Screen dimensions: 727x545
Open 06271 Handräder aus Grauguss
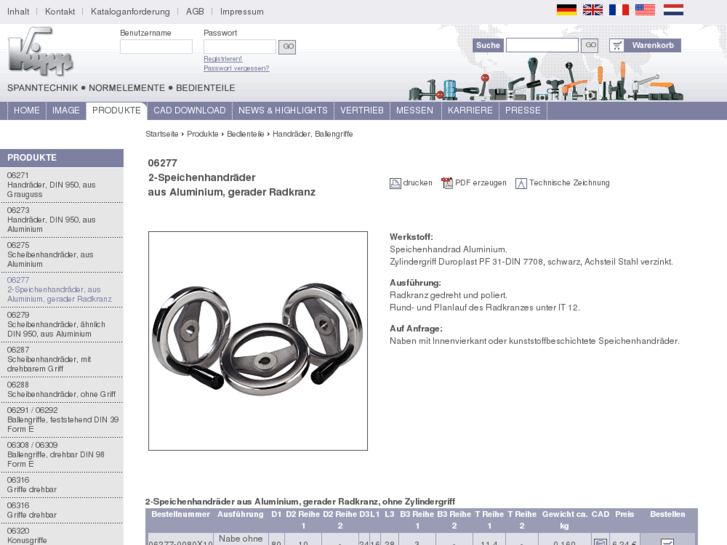point(62,185)
